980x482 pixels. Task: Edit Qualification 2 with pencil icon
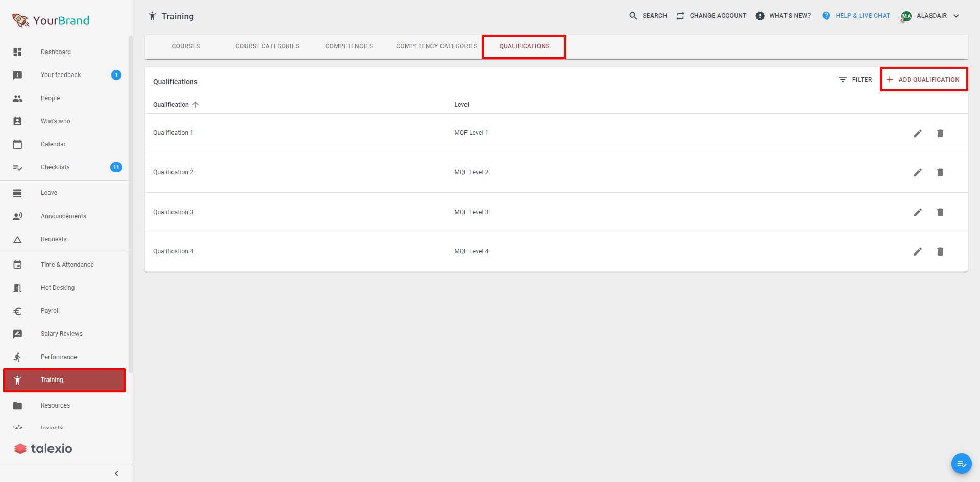[918, 172]
